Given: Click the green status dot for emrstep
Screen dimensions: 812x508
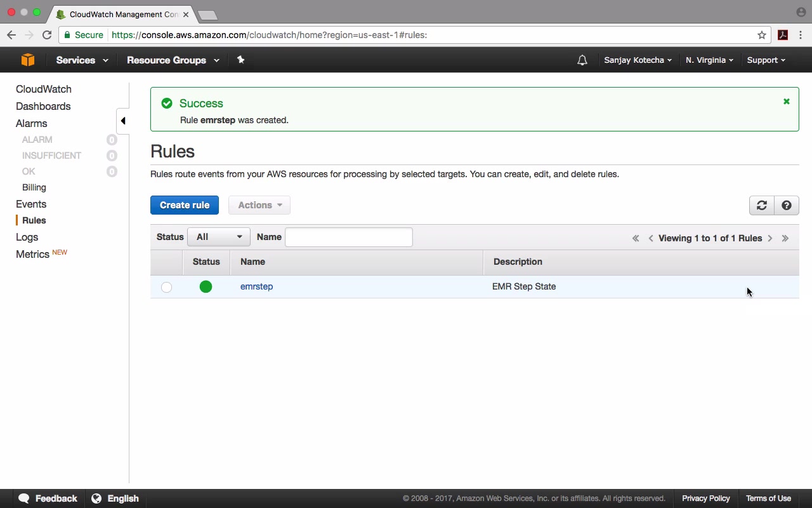Looking at the screenshot, I should [x=206, y=286].
